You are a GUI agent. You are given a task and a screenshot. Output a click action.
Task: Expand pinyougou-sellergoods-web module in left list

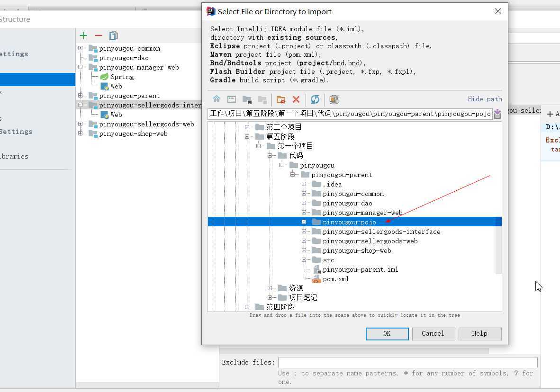tap(81, 124)
